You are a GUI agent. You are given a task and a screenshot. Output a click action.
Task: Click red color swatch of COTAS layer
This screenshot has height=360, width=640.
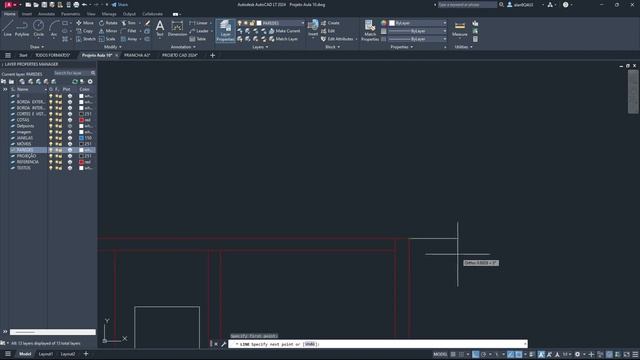coord(82,120)
